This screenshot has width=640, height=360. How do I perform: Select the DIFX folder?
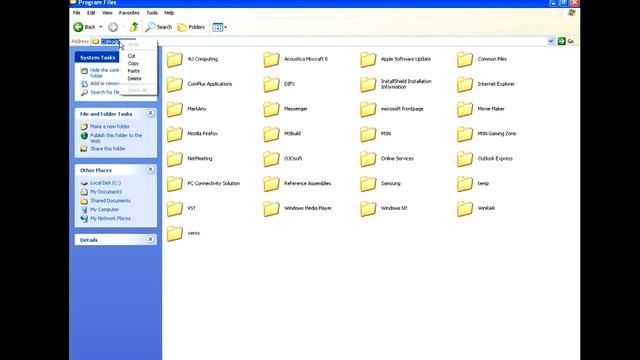tap(279, 84)
